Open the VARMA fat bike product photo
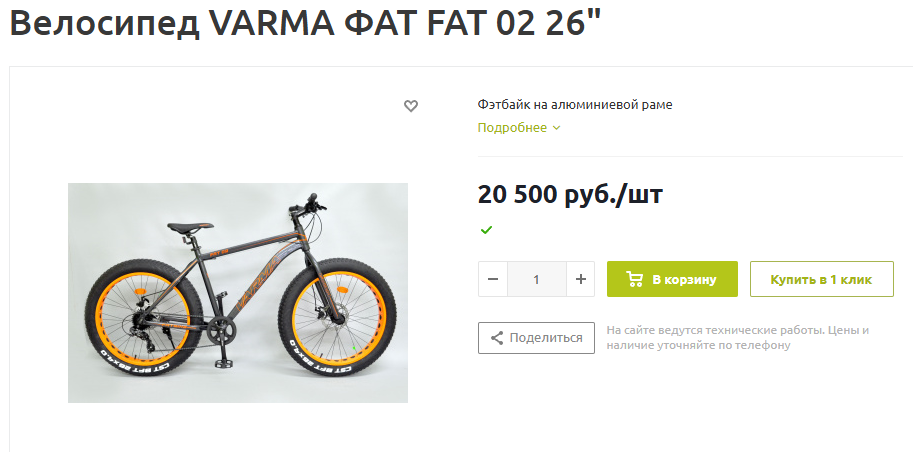This screenshot has height=452, width=913. click(x=238, y=293)
